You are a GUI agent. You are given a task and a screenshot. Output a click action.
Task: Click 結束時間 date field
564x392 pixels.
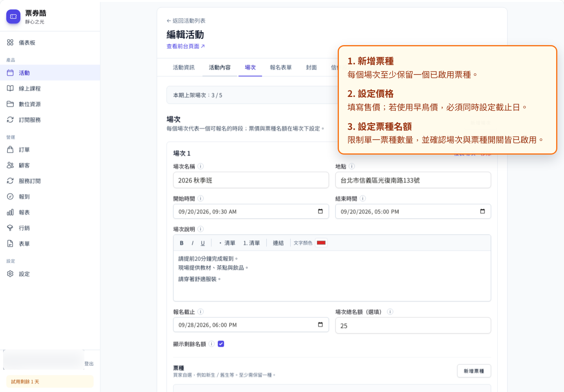(413, 211)
